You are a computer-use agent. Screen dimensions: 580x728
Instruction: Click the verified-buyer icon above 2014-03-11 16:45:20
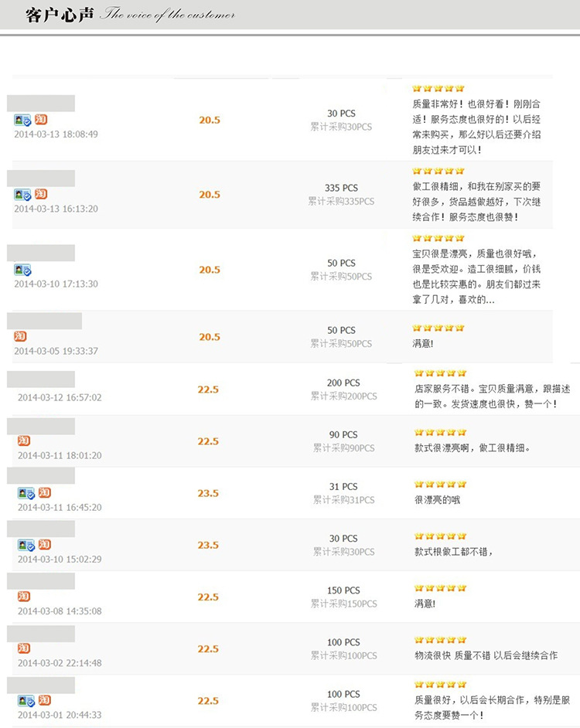(26, 493)
